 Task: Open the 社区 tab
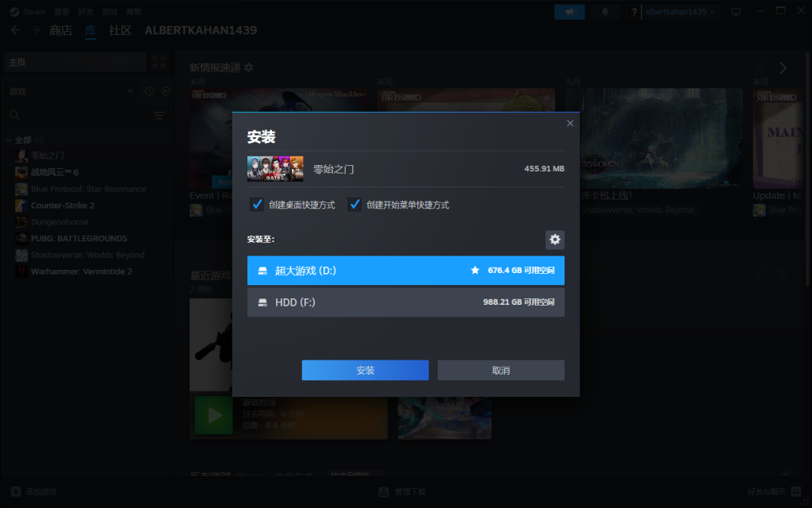(120, 30)
